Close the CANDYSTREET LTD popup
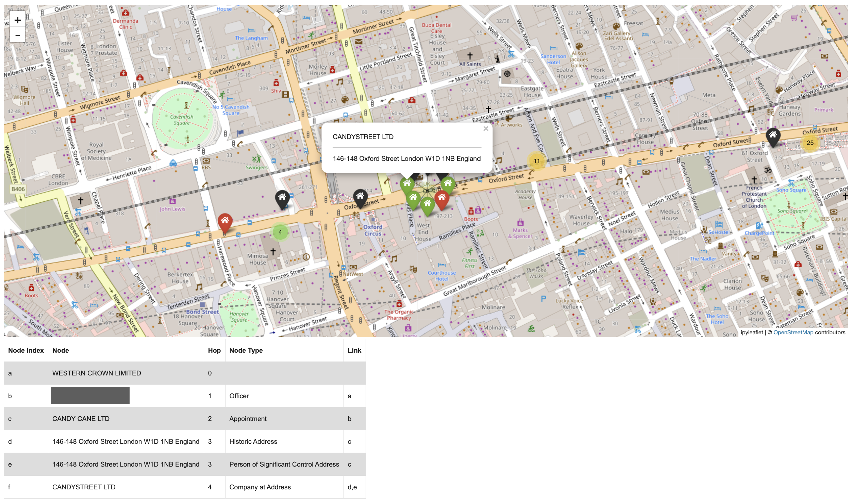852x504 pixels. tap(485, 129)
